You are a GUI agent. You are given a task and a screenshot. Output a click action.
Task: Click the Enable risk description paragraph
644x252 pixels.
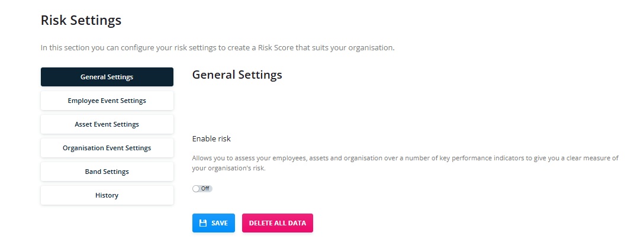[405, 163]
